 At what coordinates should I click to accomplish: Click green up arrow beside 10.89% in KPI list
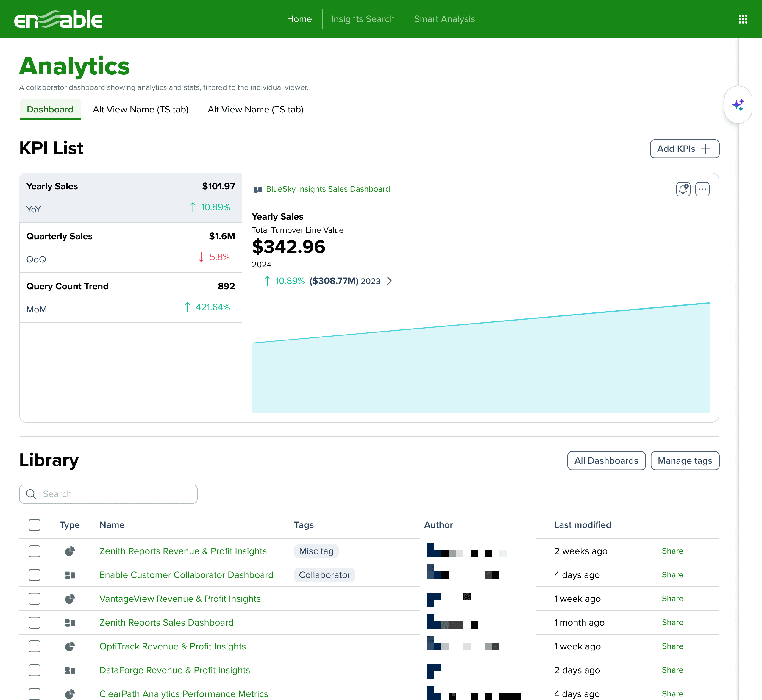[193, 207]
